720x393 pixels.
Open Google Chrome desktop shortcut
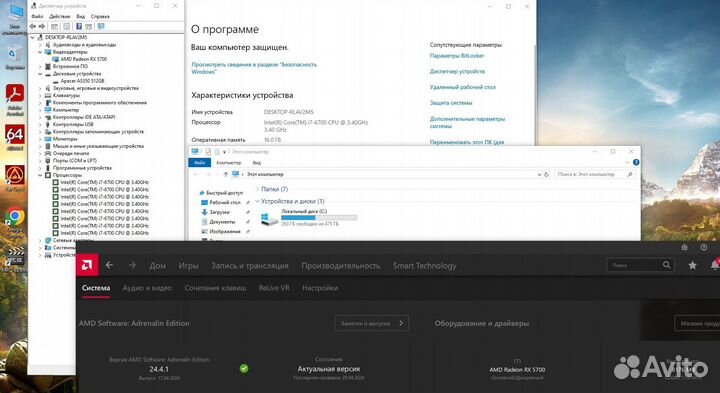pos(15,217)
